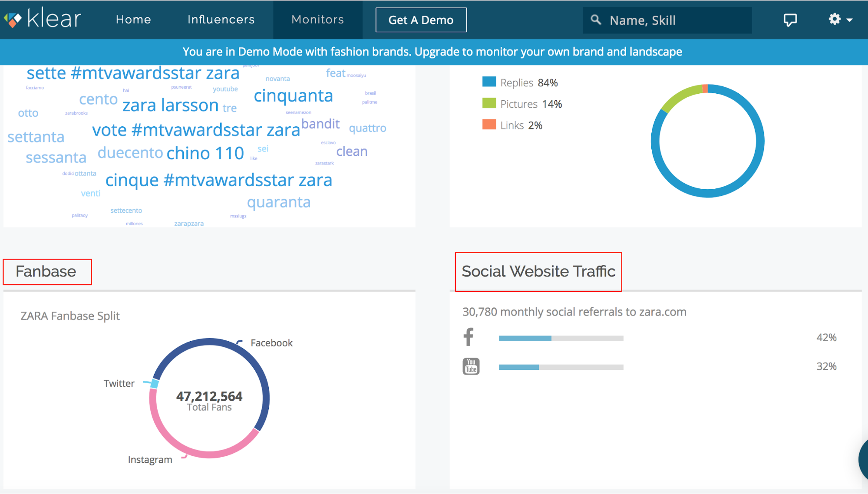
Task: Select 'bandit' in word cloud
Action: 320,124
